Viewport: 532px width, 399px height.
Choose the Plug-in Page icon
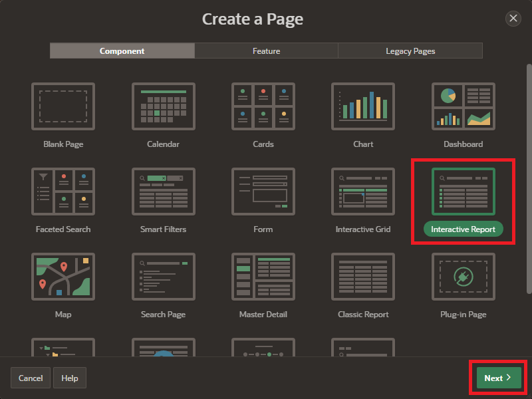(464, 277)
